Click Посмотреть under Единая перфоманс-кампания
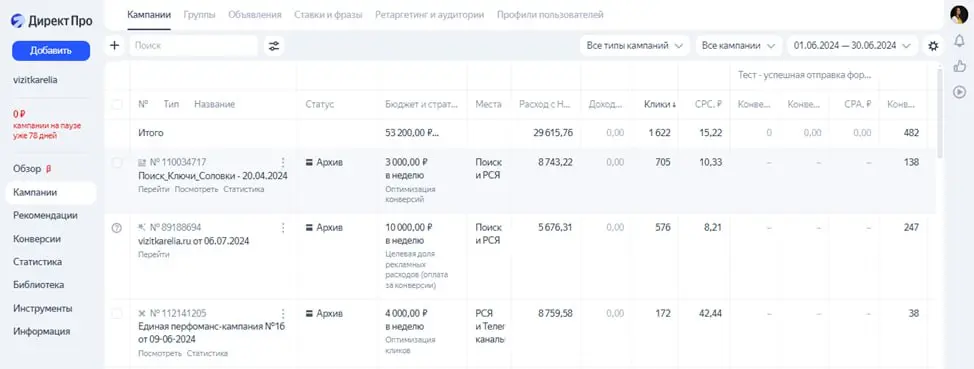The height and width of the screenshot is (369, 974). (x=160, y=353)
